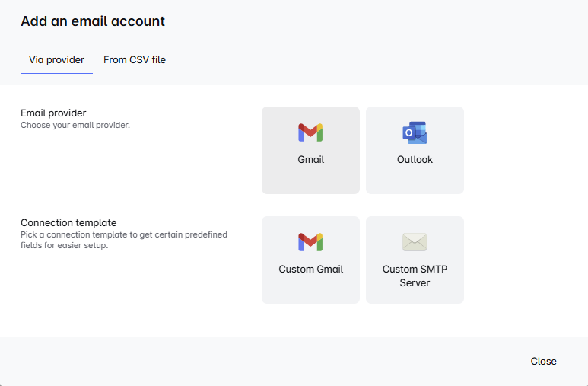
Task: Click the Gmail text label
Action: click(311, 160)
